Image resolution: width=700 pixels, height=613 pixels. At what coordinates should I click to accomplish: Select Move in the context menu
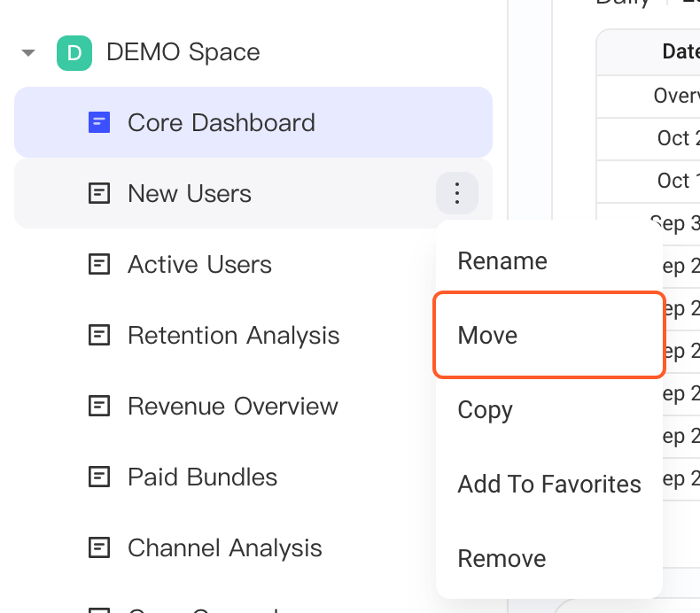pos(549,335)
